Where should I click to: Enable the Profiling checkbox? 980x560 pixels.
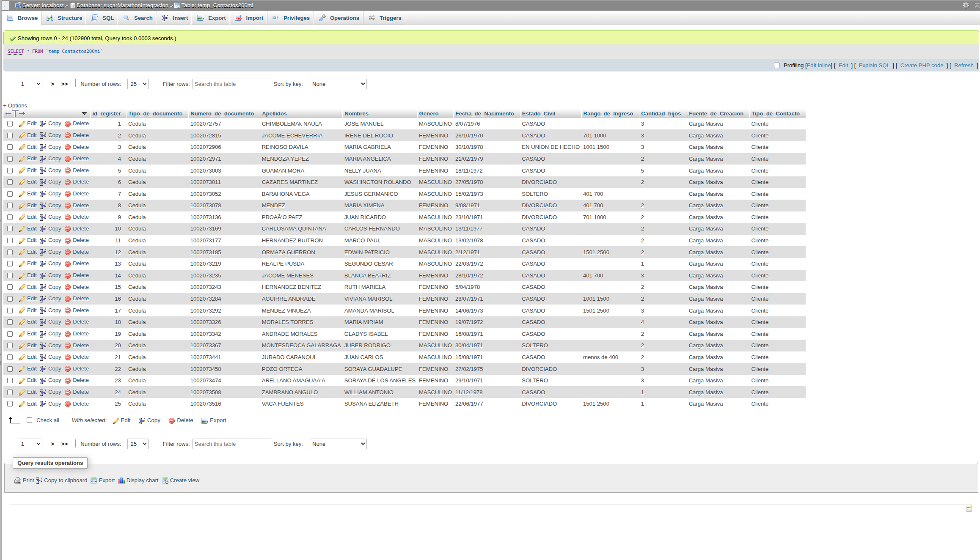(776, 66)
